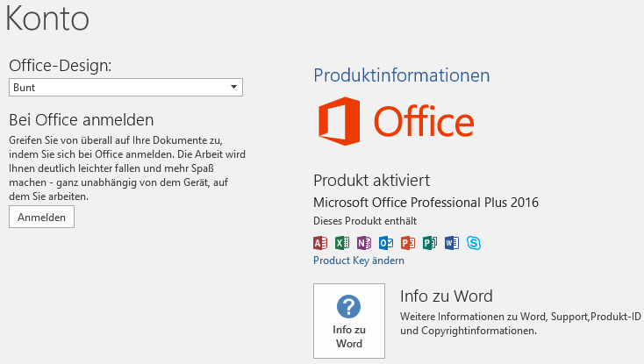The height and width of the screenshot is (364, 644).
Task: Click the Bei Office anmelden heading
Action: (x=82, y=120)
